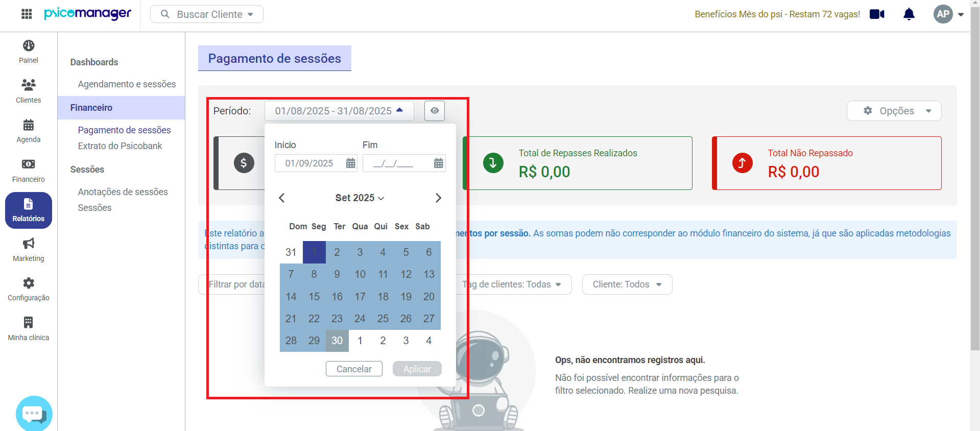980x431 pixels.
Task: Click the Pagamento de sessões page tab
Action: 275,58
